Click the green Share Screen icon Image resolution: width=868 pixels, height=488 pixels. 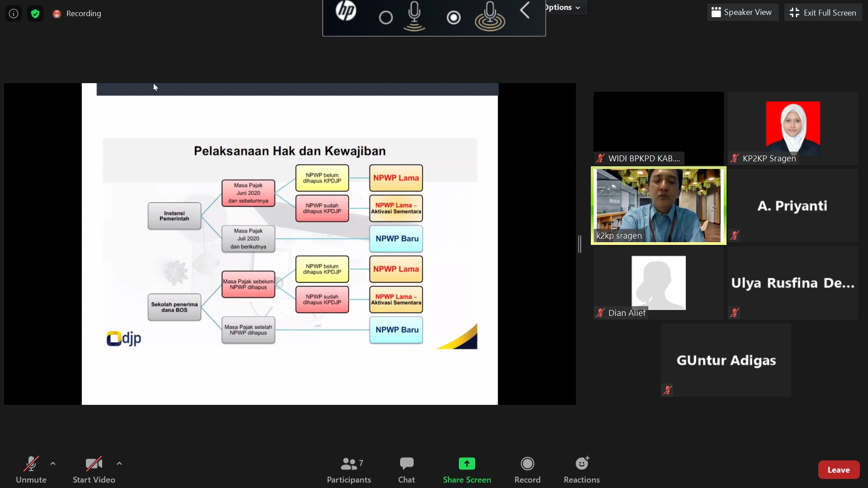pyautogui.click(x=467, y=464)
